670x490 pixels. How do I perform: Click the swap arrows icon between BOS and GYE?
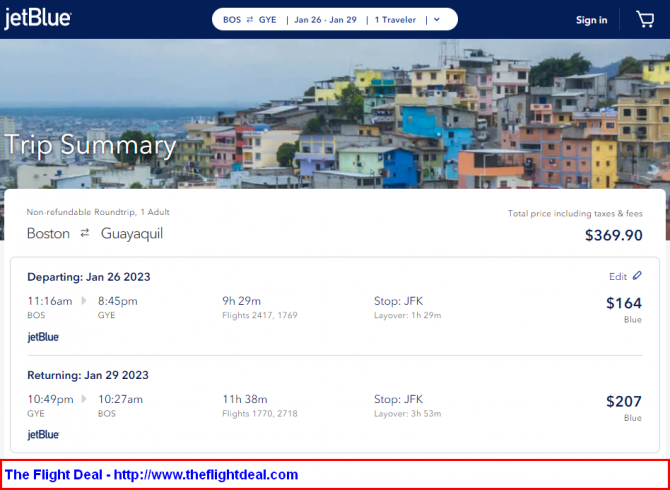(250, 20)
